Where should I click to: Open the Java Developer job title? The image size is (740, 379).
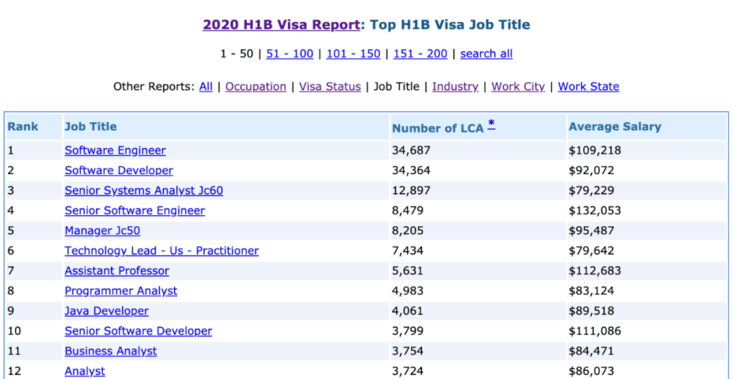click(107, 311)
